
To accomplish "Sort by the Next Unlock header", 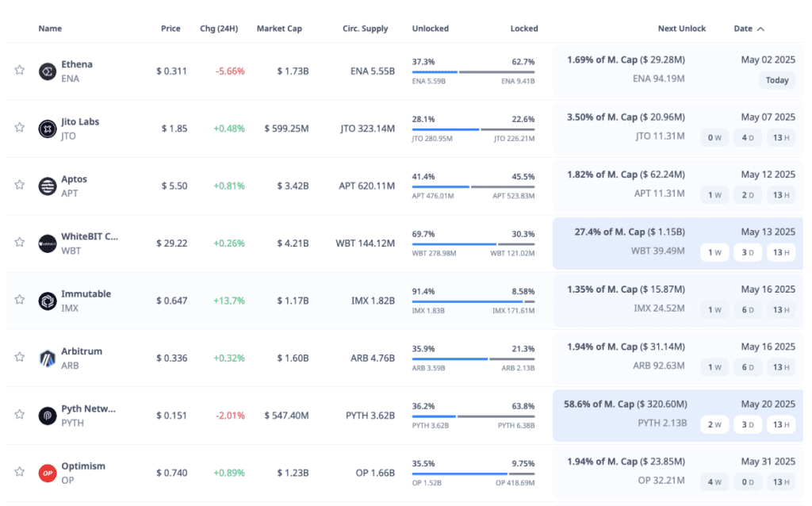I will click(x=681, y=29).
